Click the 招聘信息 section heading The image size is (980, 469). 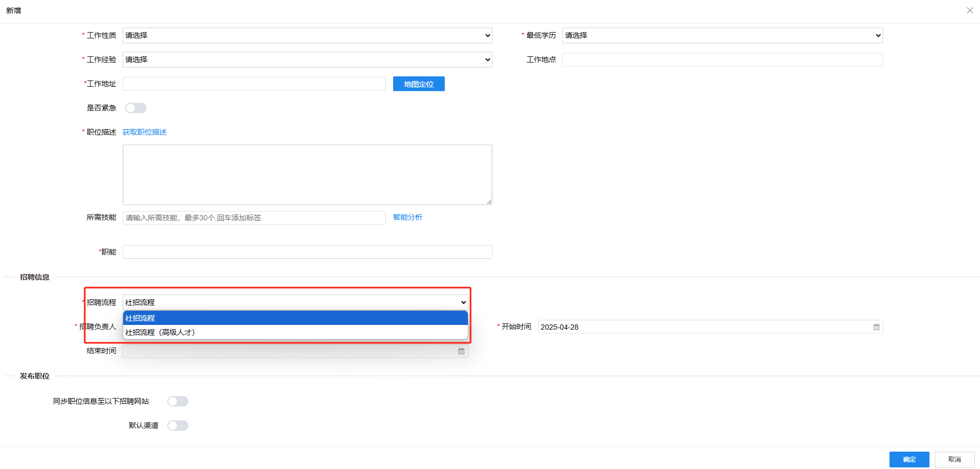click(35, 277)
